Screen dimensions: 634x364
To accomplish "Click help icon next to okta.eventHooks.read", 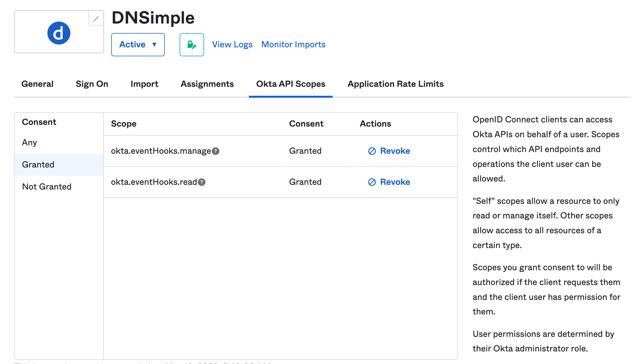I will click(202, 182).
